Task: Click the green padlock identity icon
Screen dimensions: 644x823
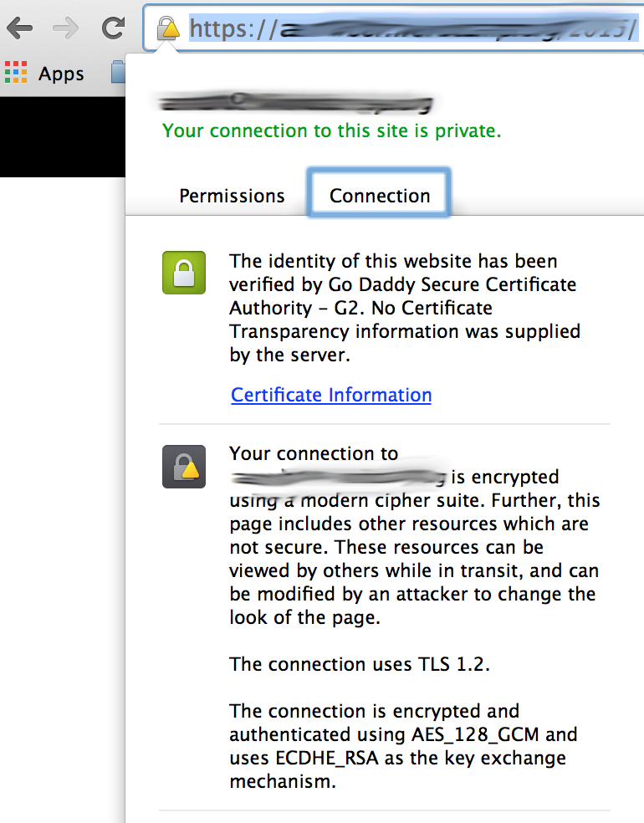Action: point(183,272)
